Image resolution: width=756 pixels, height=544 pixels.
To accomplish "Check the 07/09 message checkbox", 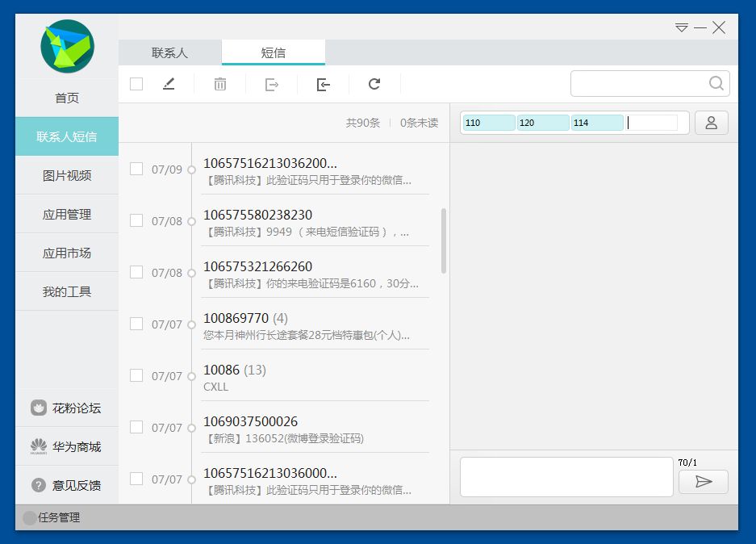I will point(136,169).
